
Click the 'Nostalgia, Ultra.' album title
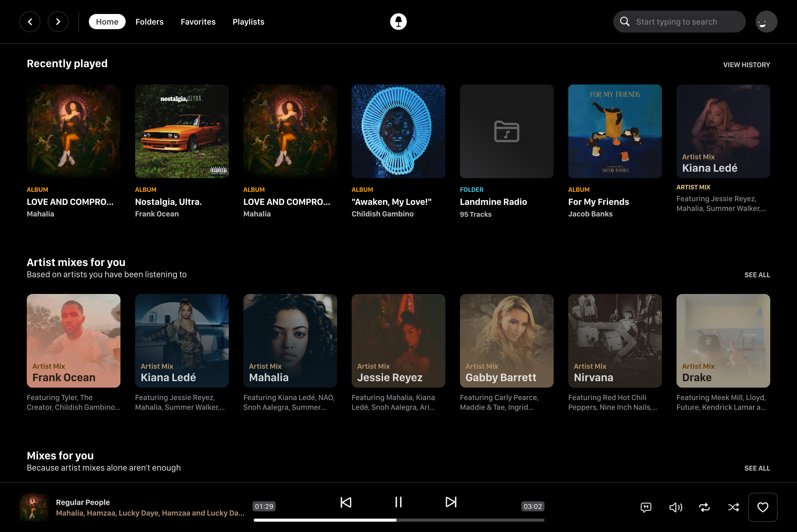pyautogui.click(x=168, y=202)
